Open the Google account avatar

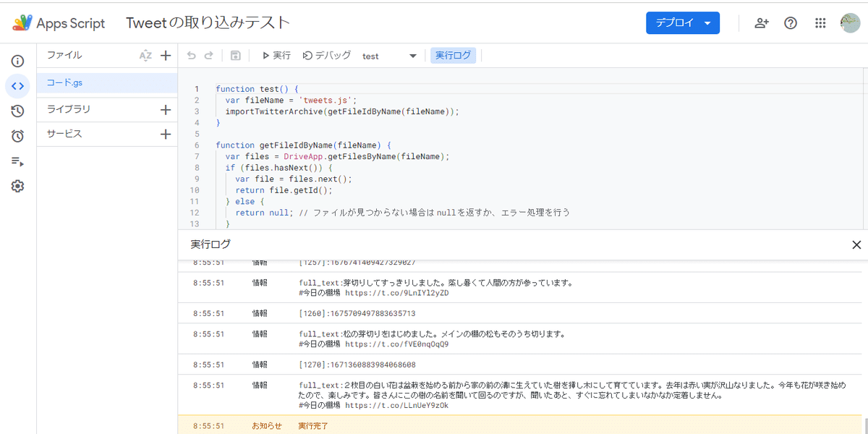850,23
